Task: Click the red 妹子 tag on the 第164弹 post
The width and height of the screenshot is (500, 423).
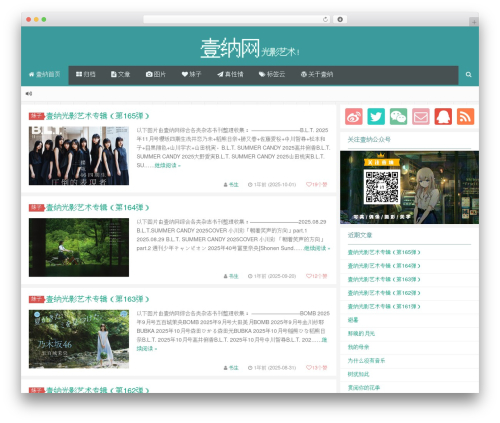Action: click(37, 208)
